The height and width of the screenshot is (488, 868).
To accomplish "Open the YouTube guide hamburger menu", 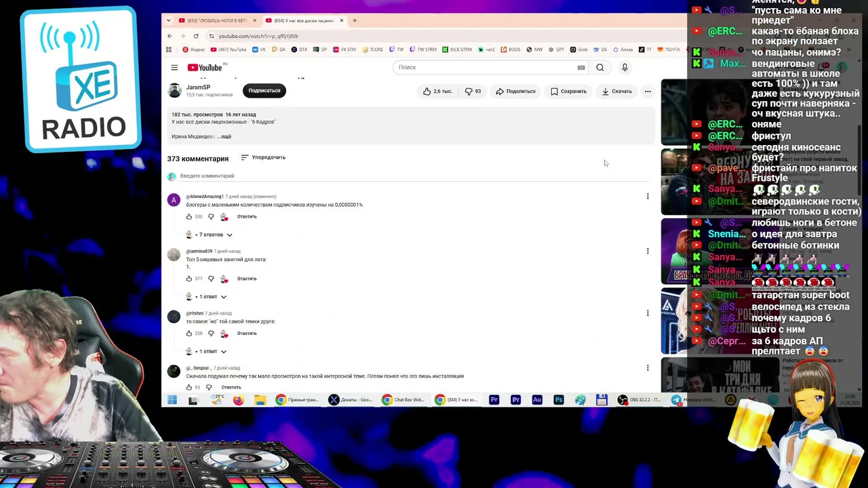I will click(174, 67).
